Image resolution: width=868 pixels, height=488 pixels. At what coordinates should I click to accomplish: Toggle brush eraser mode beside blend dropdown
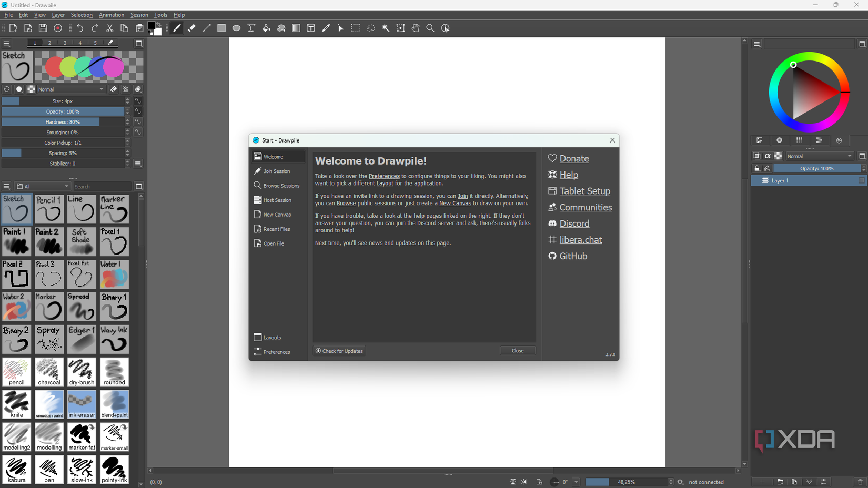pyautogui.click(x=114, y=89)
